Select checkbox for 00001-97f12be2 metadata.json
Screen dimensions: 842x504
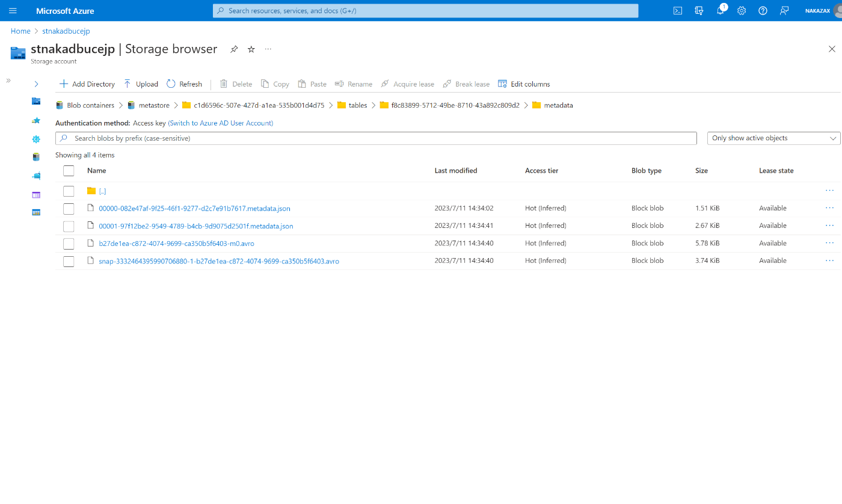(69, 226)
